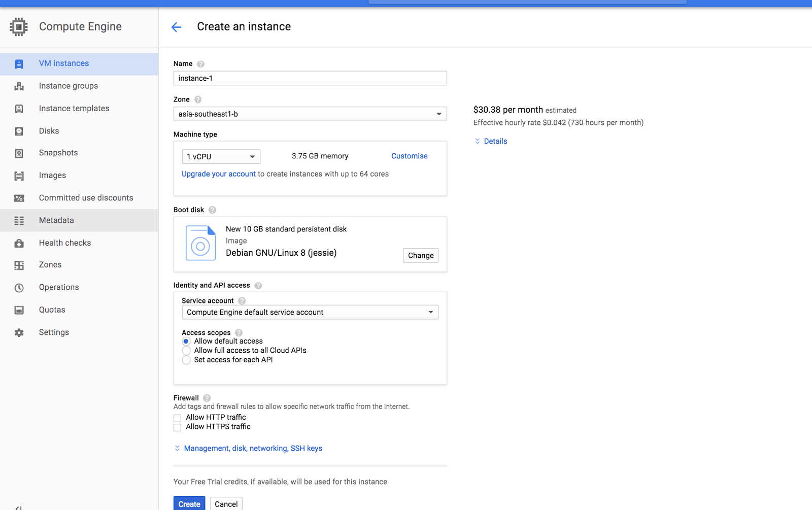Screen dimensions: 812x510
Task: Click the Customise machine type link
Action: tap(410, 156)
